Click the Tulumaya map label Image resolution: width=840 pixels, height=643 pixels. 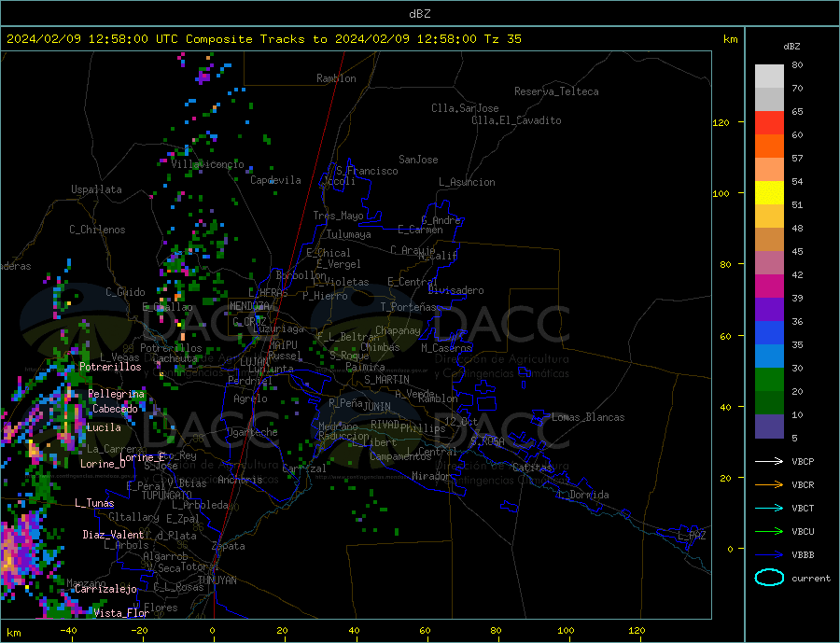coord(349,234)
